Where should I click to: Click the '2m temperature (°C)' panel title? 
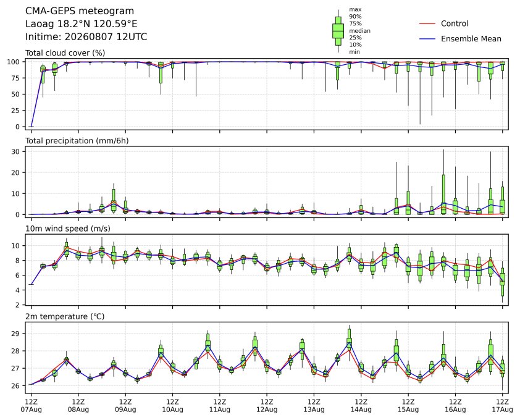pyautogui.click(x=65, y=316)
